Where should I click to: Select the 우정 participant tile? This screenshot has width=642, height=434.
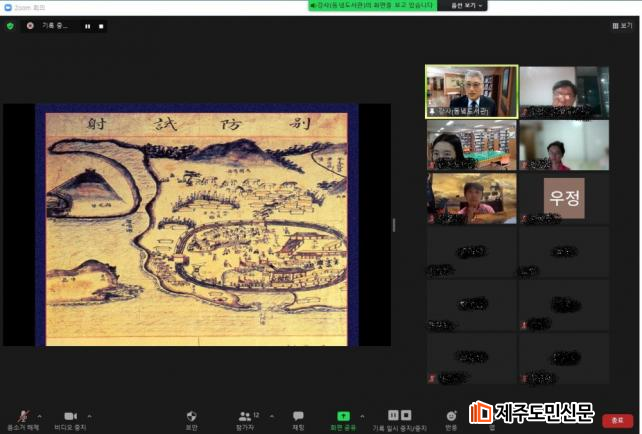pos(564,199)
